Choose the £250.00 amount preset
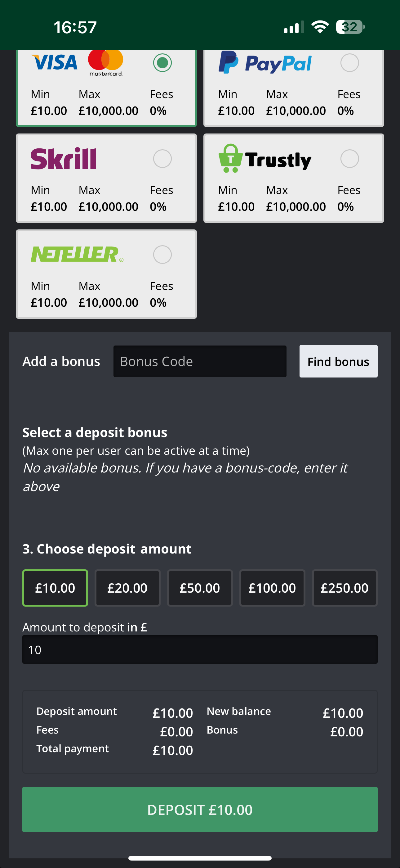400x868 pixels. [x=345, y=588]
